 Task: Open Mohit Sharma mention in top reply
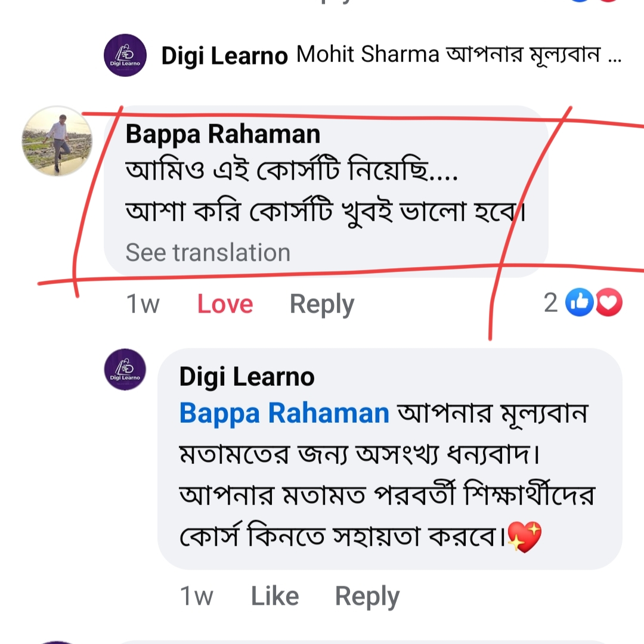point(367,54)
